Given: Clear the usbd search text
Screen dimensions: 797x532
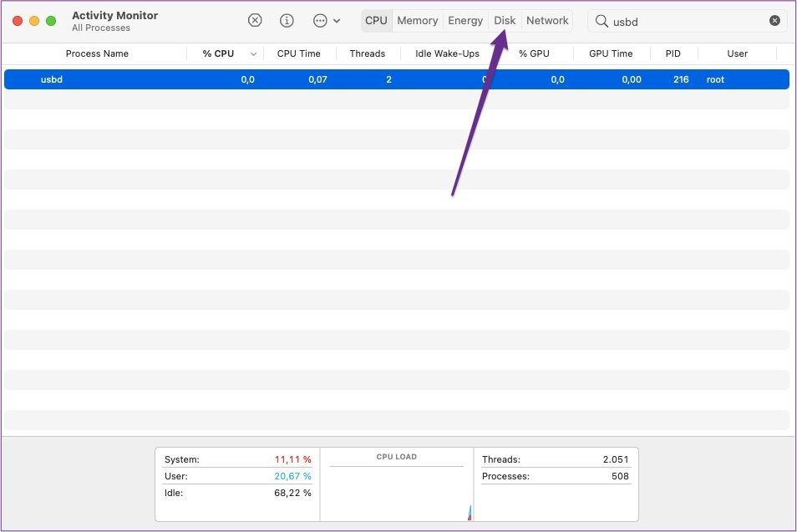Looking at the screenshot, I should pos(774,21).
